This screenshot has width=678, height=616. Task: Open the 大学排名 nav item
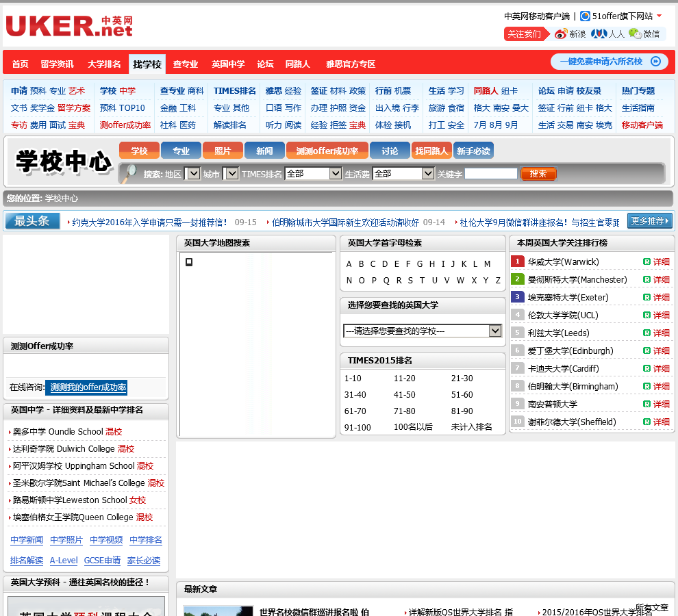click(104, 64)
